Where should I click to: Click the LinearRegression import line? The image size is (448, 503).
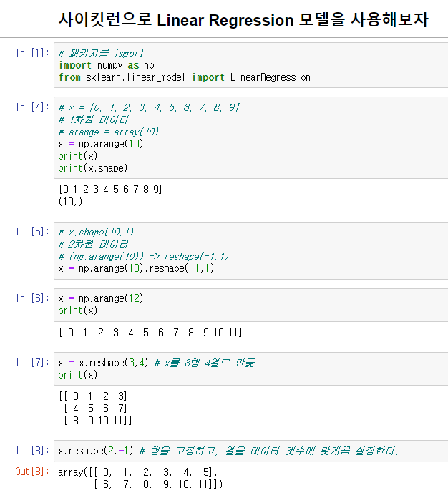pos(185,77)
